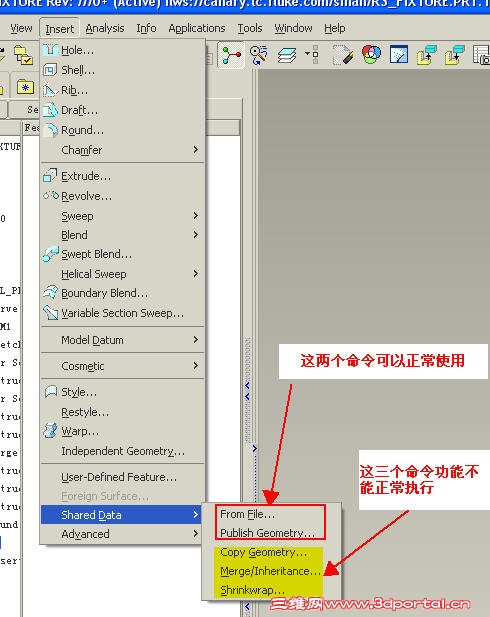Viewport: 490px width, 617px height.
Task: Choose Variable Section Sweep
Action: coord(123,313)
